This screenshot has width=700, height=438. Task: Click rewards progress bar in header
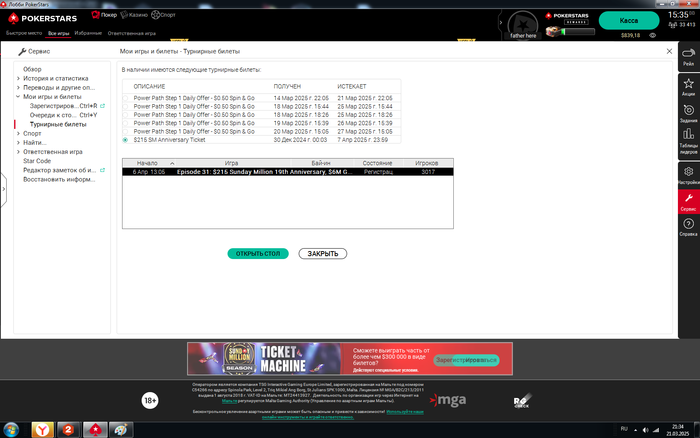pos(578,32)
